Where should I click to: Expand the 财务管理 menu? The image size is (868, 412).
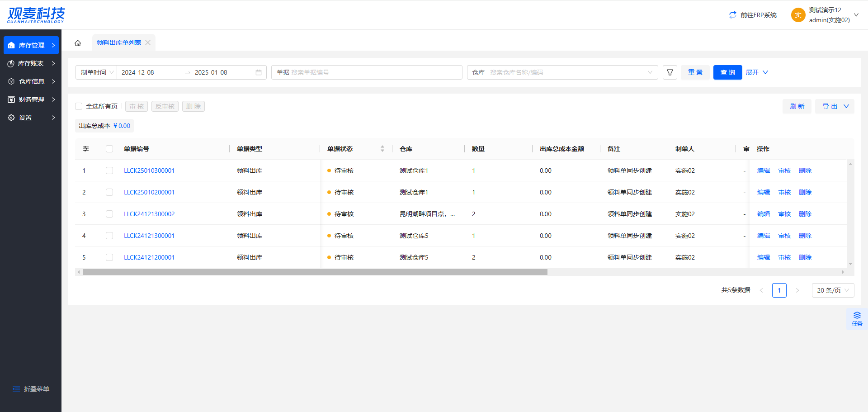click(x=53, y=99)
